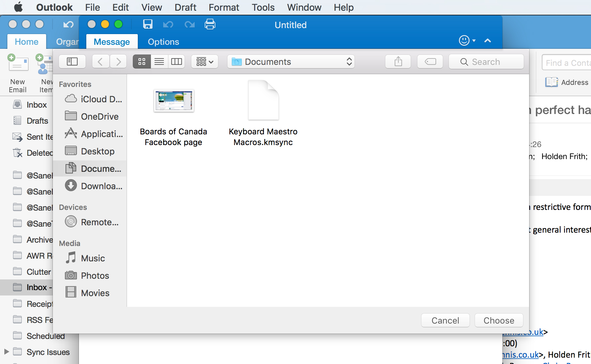Click the Share icon in the file dialog
591x364 pixels.
[x=398, y=62]
